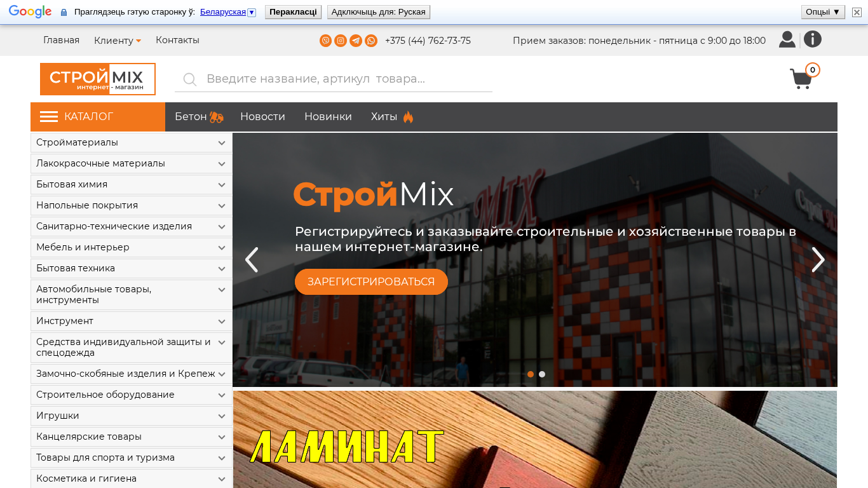Viewport: 868px width, 488px height.
Task: Click the concrete mixer icon next to Бетон
Action: (217, 117)
